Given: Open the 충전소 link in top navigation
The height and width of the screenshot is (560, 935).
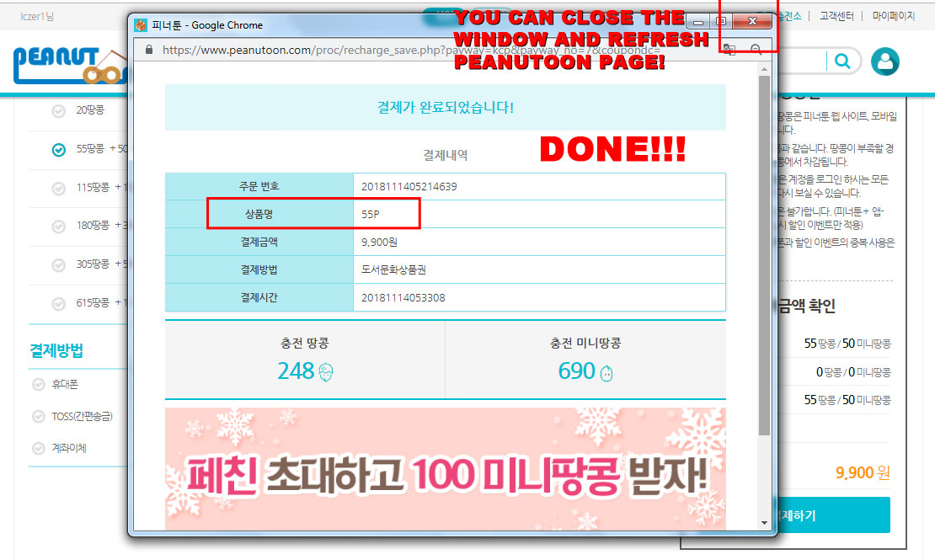Looking at the screenshot, I should coord(788,16).
